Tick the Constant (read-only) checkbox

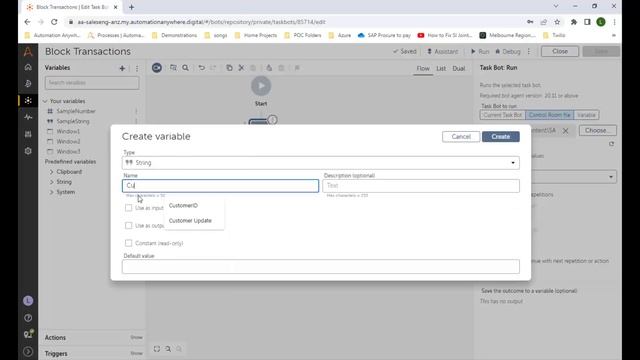[129, 243]
